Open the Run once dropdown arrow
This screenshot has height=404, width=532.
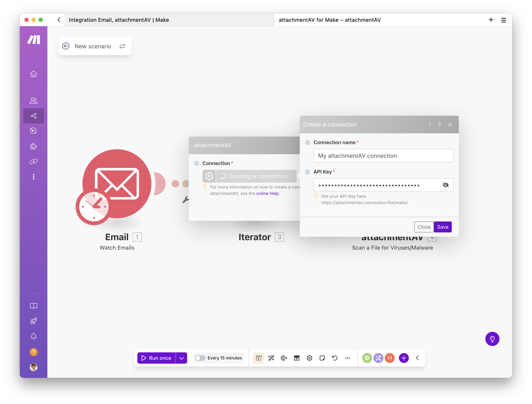pyautogui.click(x=181, y=358)
